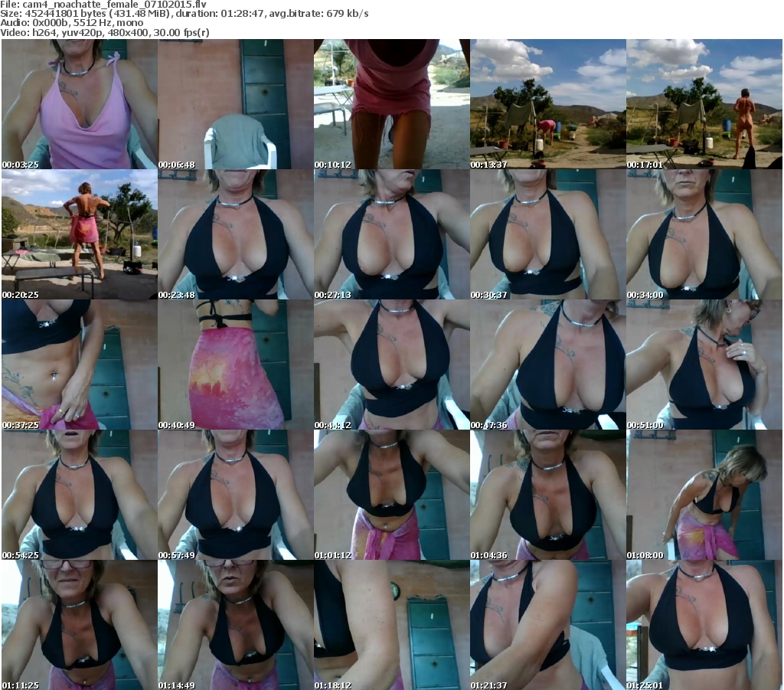Click the pink sarong frame at 00:40:49
This screenshot has height=690, width=784.
point(236,365)
